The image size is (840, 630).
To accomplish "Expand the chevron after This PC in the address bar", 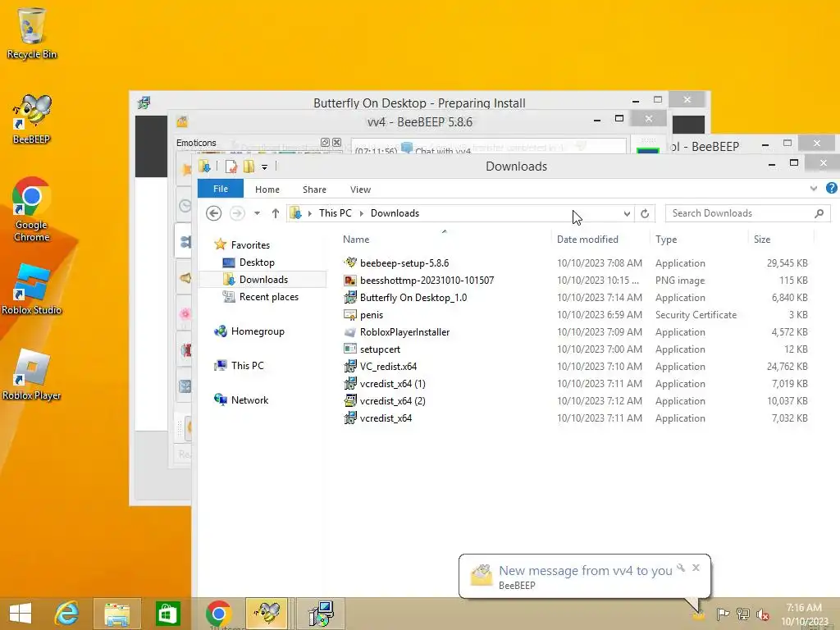I will (x=362, y=213).
